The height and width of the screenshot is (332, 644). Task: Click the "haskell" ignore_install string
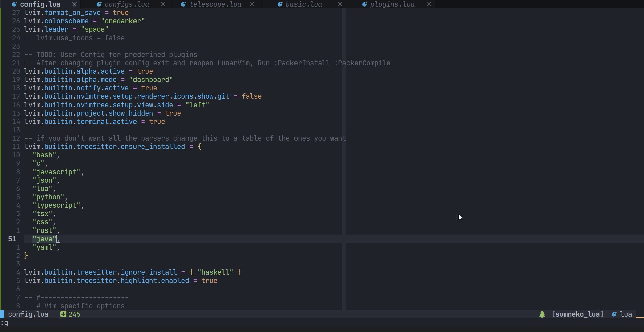pos(215,272)
